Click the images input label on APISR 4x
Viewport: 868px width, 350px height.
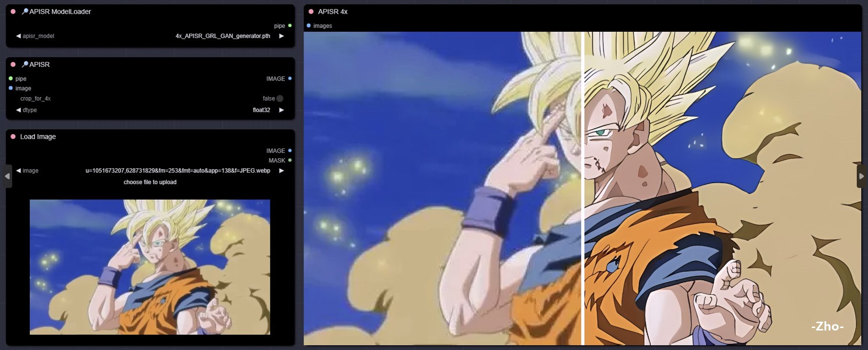coord(323,26)
